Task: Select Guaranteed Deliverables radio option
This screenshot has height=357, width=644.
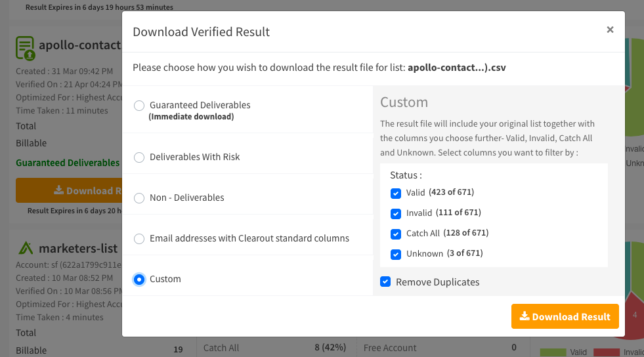Action: pos(139,106)
